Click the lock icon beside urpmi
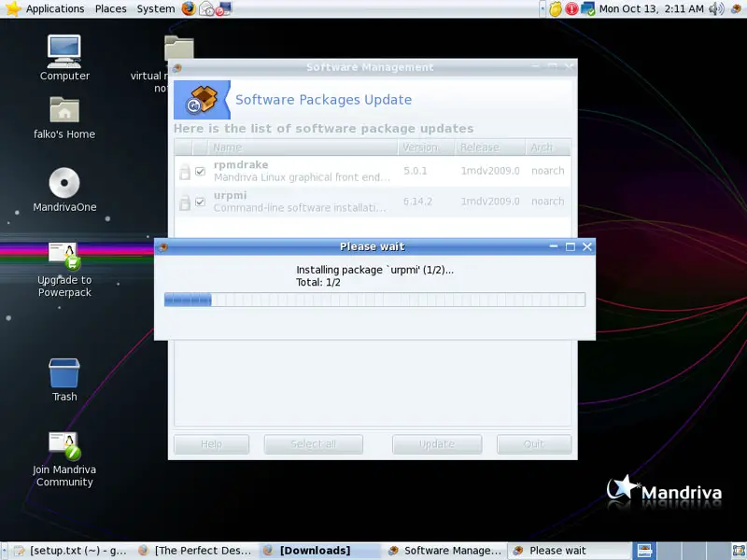Viewport: 747px width, 560px height. pyautogui.click(x=185, y=203)
